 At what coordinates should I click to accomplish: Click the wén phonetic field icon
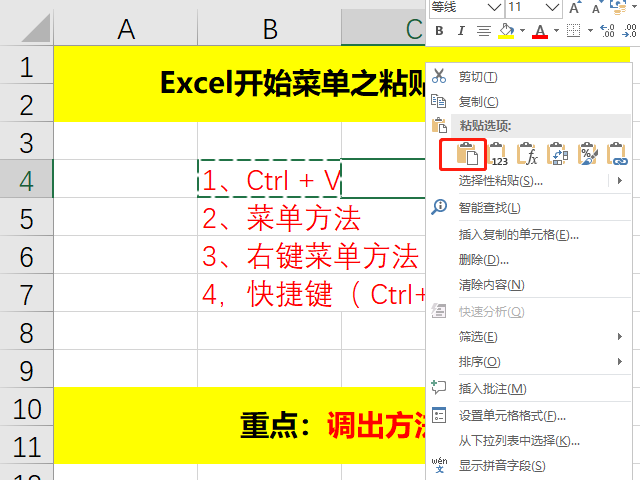click(439, 465)
